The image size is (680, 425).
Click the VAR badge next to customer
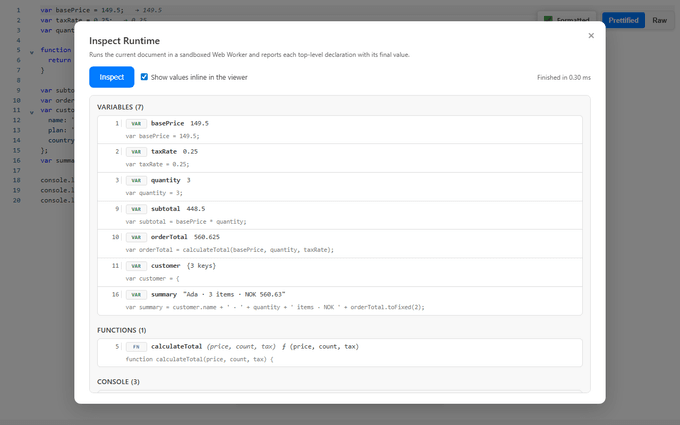pyautogui.click(x=136, y=266)
